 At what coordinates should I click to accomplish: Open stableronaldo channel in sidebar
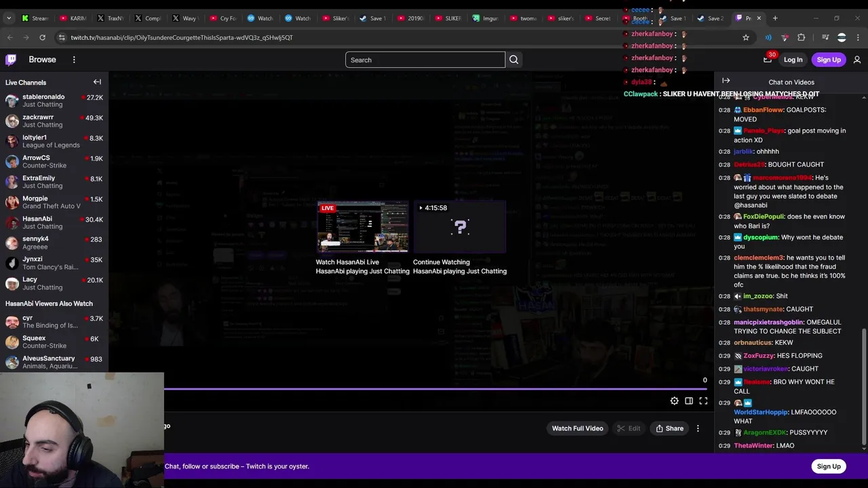[x=54, y=100]
